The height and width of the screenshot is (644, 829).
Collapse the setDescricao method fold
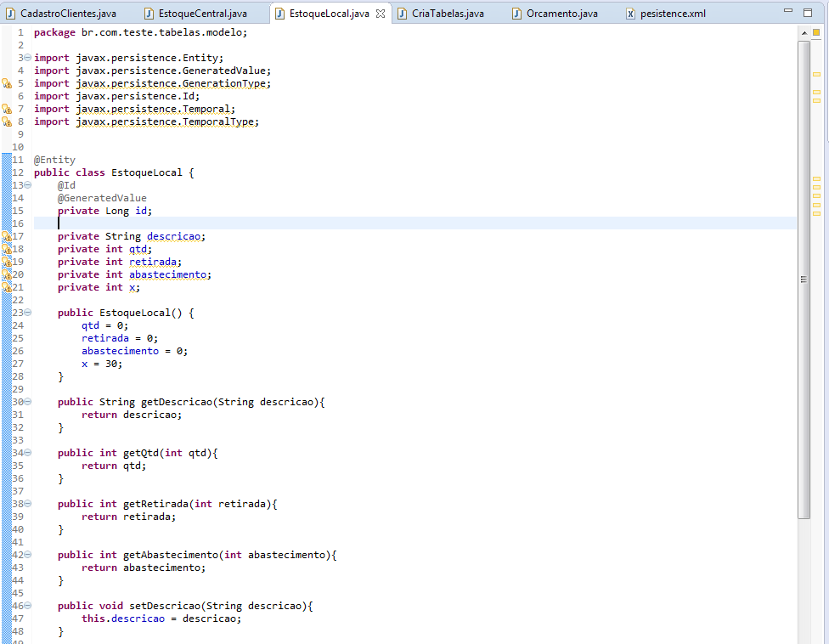pos(27,606)
